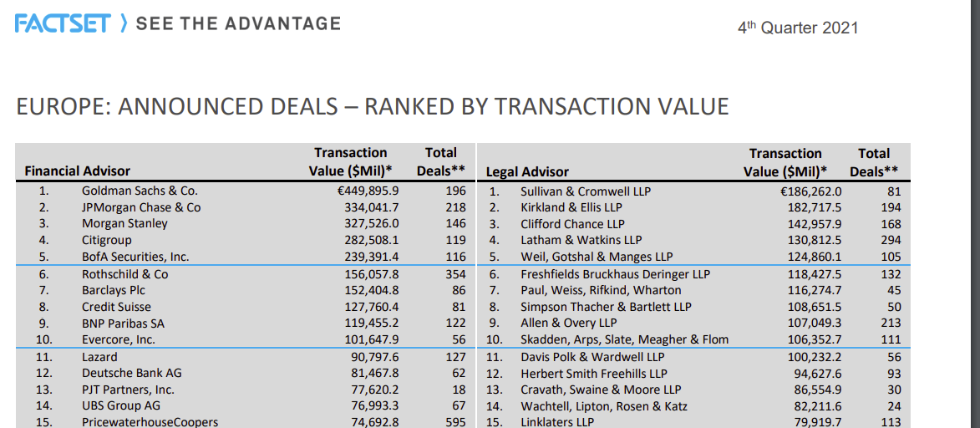Image resolution: width=980 pixels, height=428 pixels.
Task: Click Kirkland & Ellis LLP row
Action: tap(693, 207)
